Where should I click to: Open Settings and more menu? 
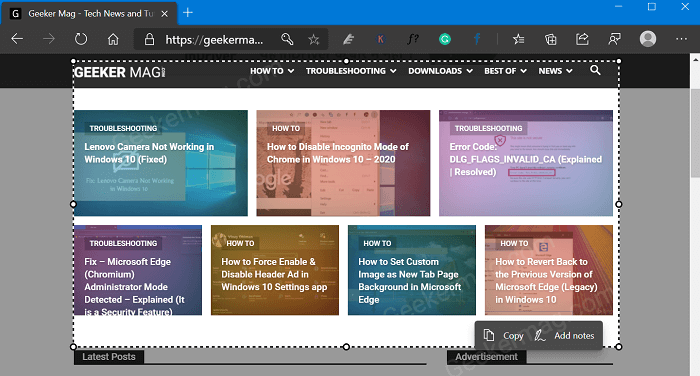click(681, 39)
